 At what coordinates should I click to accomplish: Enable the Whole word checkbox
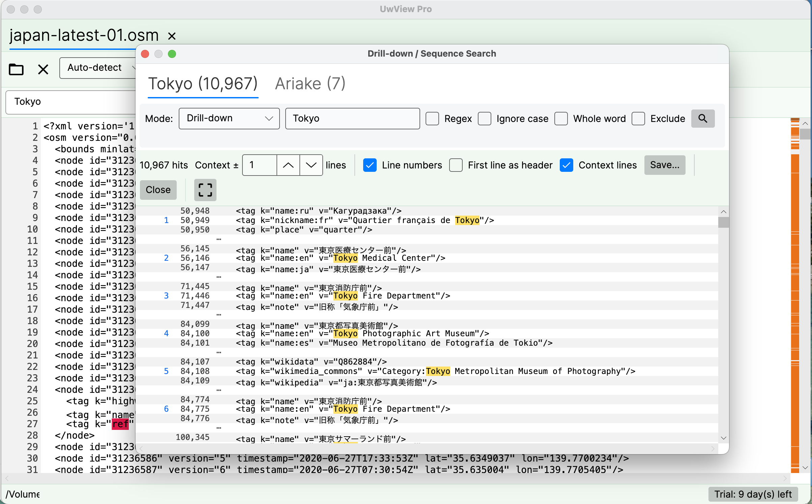coord(561,119)
